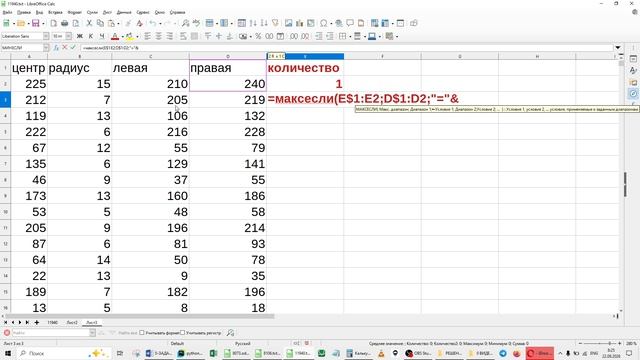This screenshot has width=640, height=360.
Task: Click the Bold Ж button
Action: tap(80, 36)
